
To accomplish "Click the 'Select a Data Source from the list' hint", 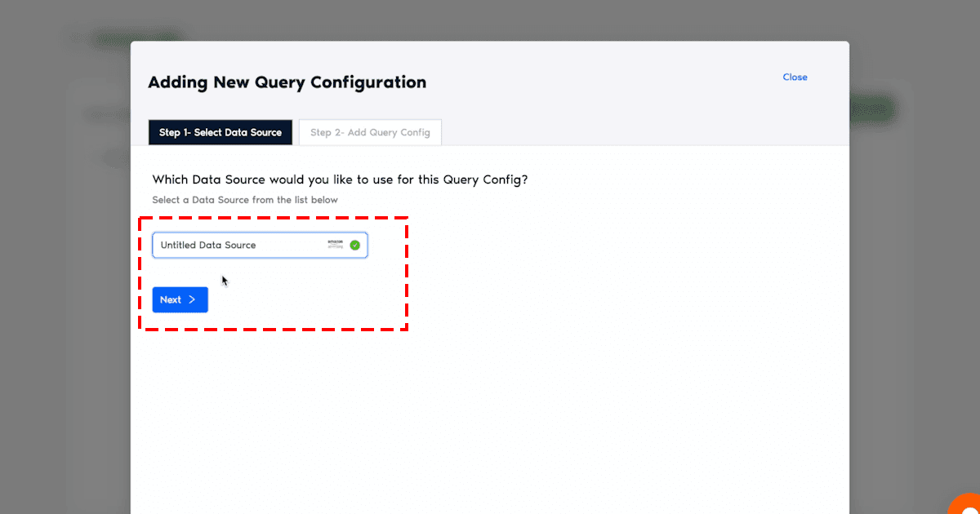I will [x=245, y=200].
